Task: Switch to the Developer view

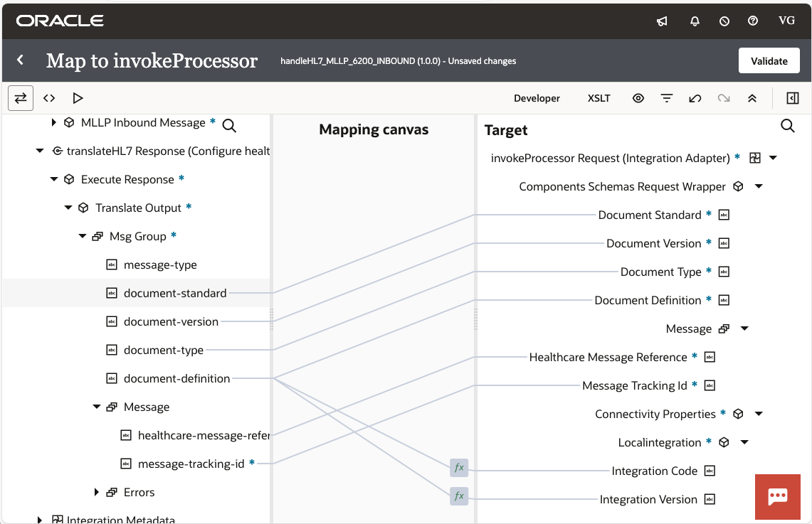Action: [x=537, y=98]
